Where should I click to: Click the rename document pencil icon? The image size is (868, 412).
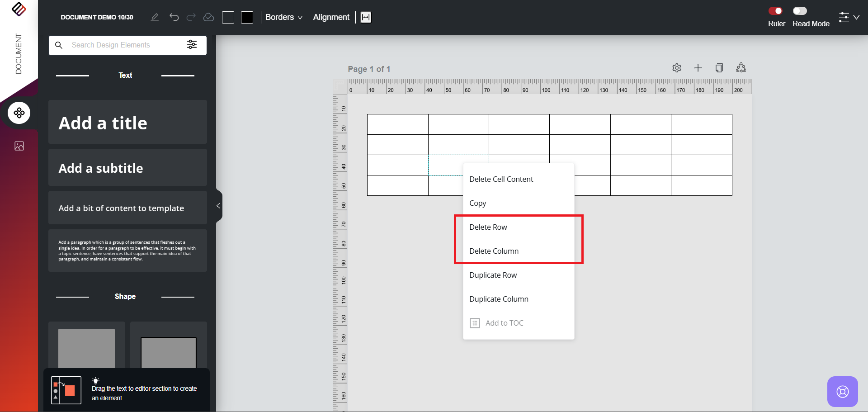(x=155, y=17)
